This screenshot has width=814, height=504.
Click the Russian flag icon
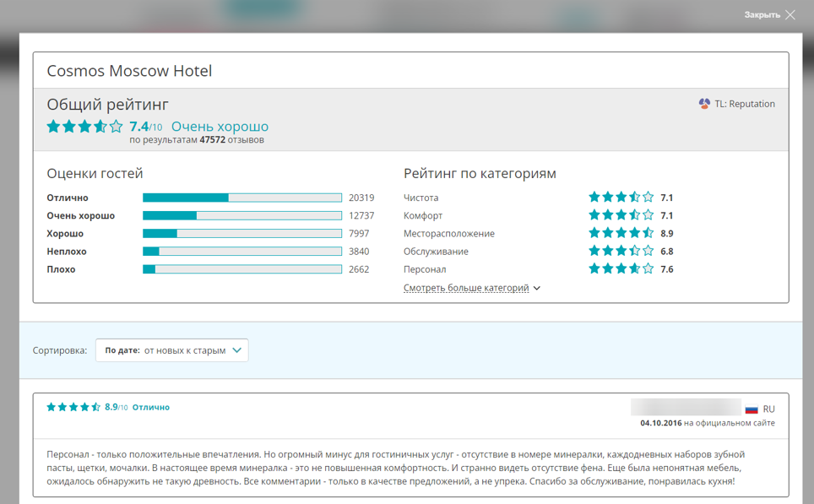(752, 409)
